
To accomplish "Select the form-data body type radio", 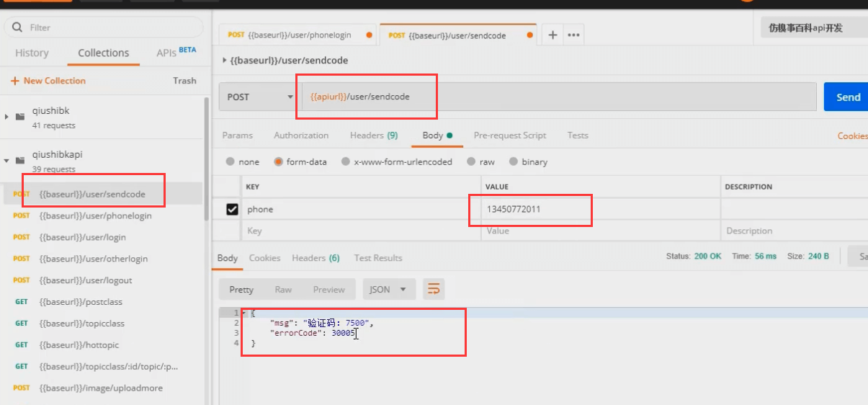I will point(278,162).
